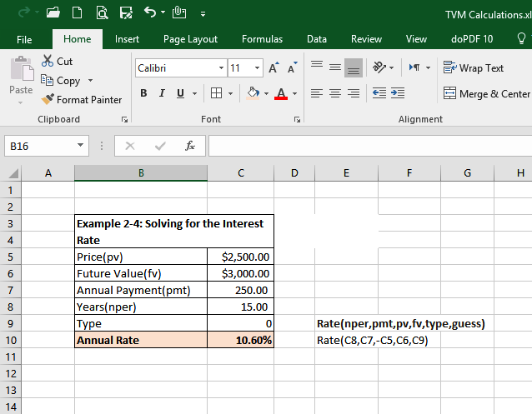Click the Merge & Center button

(487, 93)
